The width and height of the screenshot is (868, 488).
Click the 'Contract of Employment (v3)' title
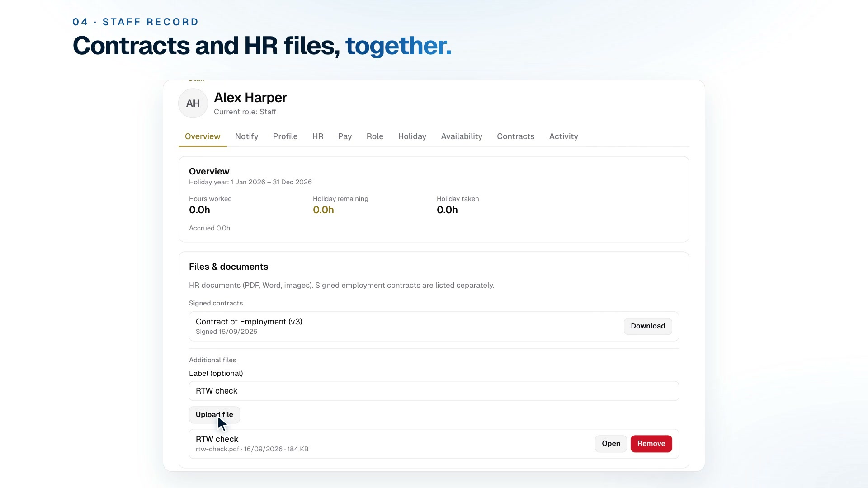[x=249, y=322]
